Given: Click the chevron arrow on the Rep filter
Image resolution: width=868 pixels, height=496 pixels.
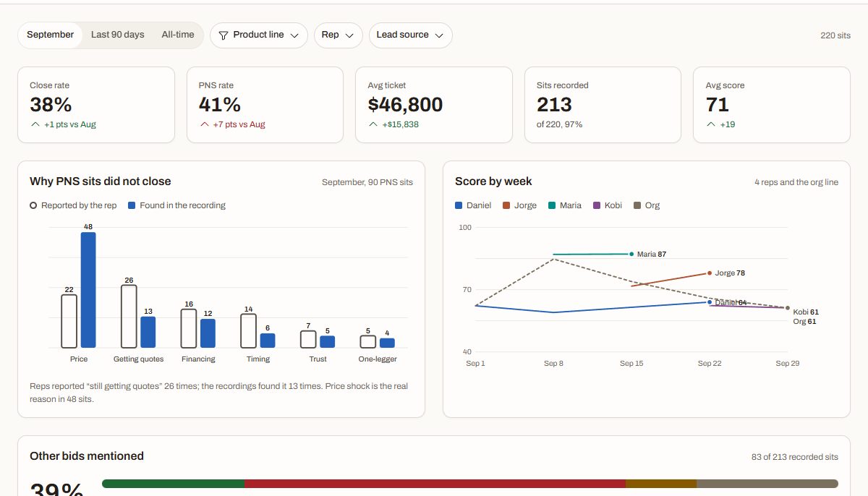Looking at the screenshot, I should pyautogui.click(x=349, y=35).
